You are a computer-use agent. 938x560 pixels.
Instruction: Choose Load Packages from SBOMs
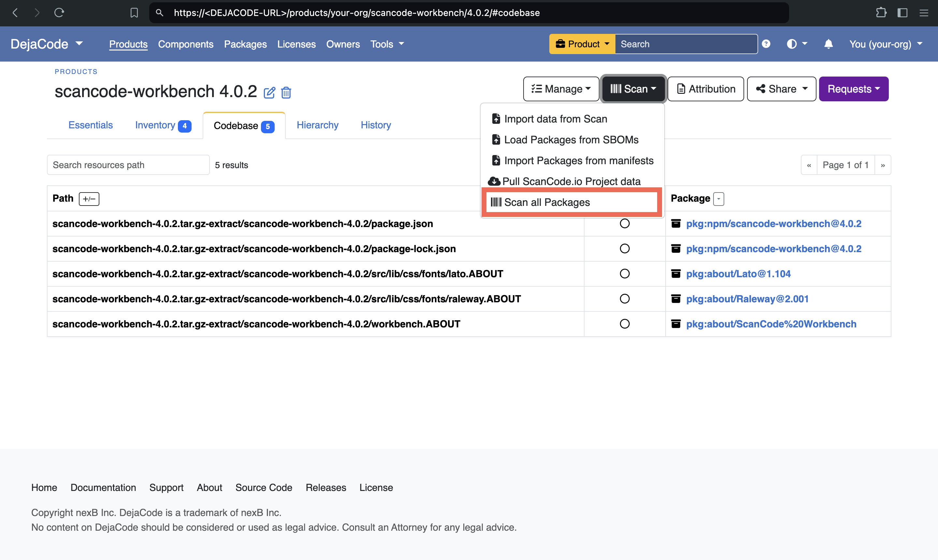[572, 140]
